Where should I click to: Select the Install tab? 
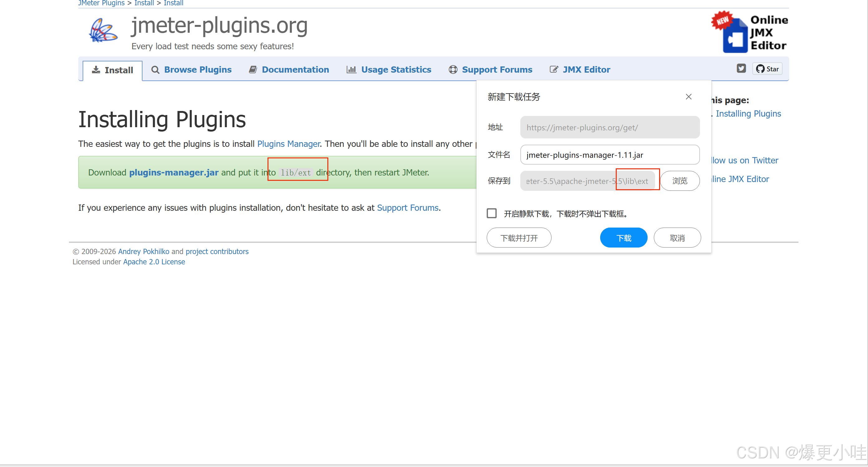(x=113, y=70)
